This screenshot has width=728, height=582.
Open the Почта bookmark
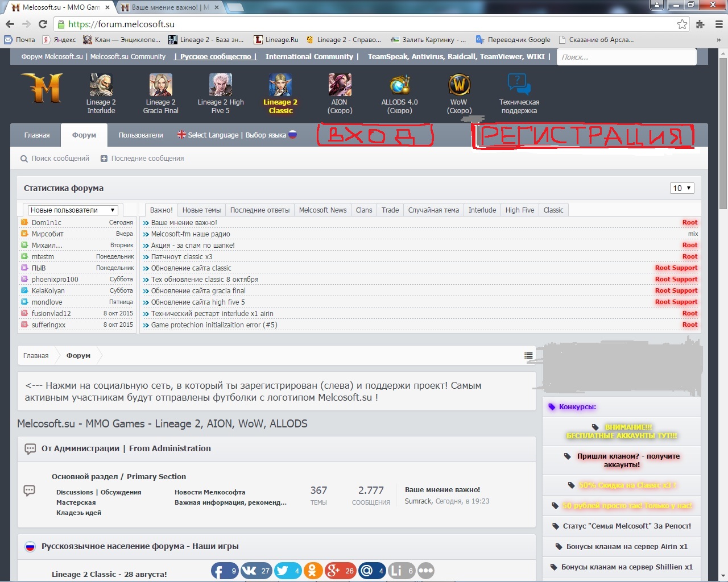click(x=20, y=40)
